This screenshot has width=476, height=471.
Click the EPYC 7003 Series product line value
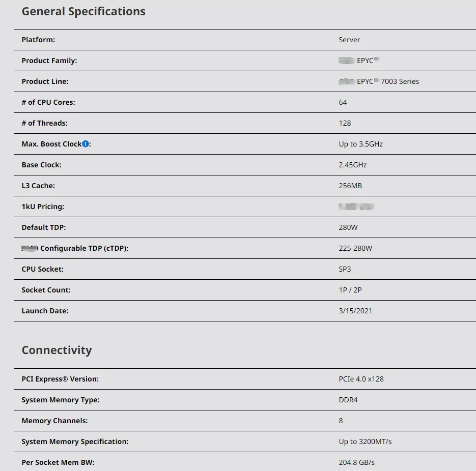(x=379, y=81)
